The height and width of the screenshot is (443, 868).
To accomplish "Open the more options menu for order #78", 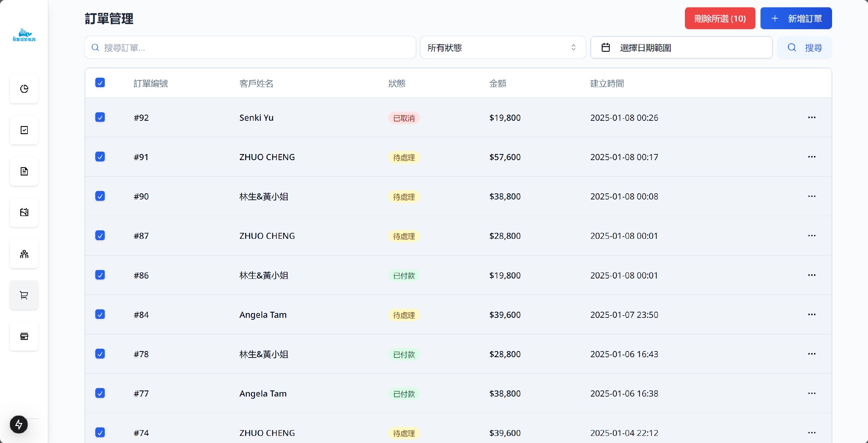I will [x=811, y=354].
